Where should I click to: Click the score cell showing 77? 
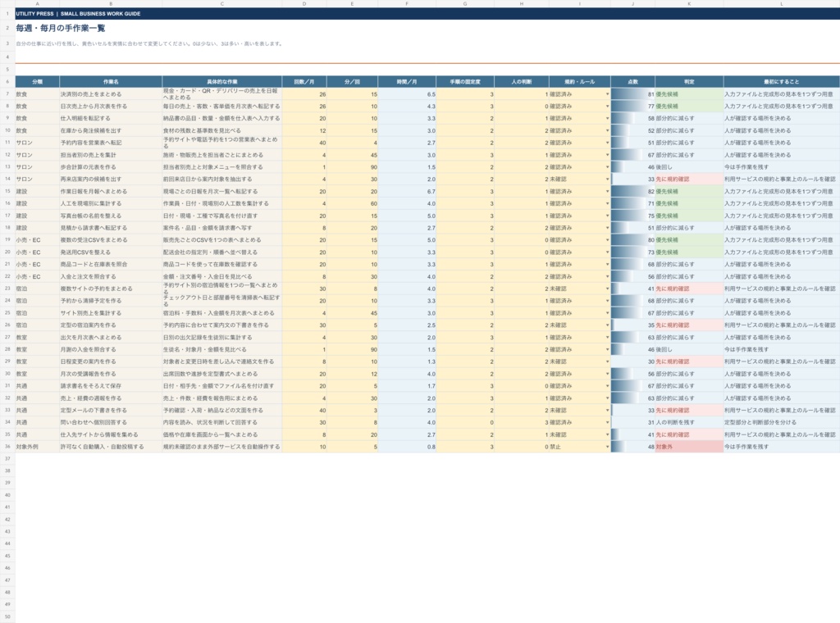point(632,107)
